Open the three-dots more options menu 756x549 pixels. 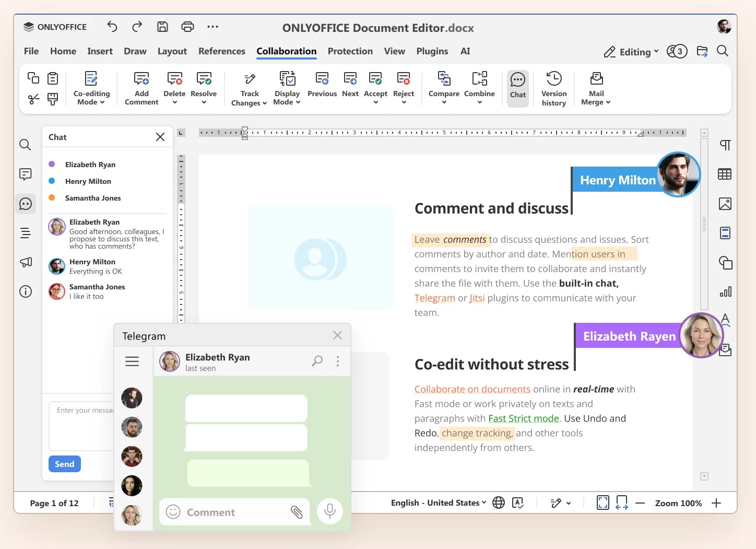(212, 27)
